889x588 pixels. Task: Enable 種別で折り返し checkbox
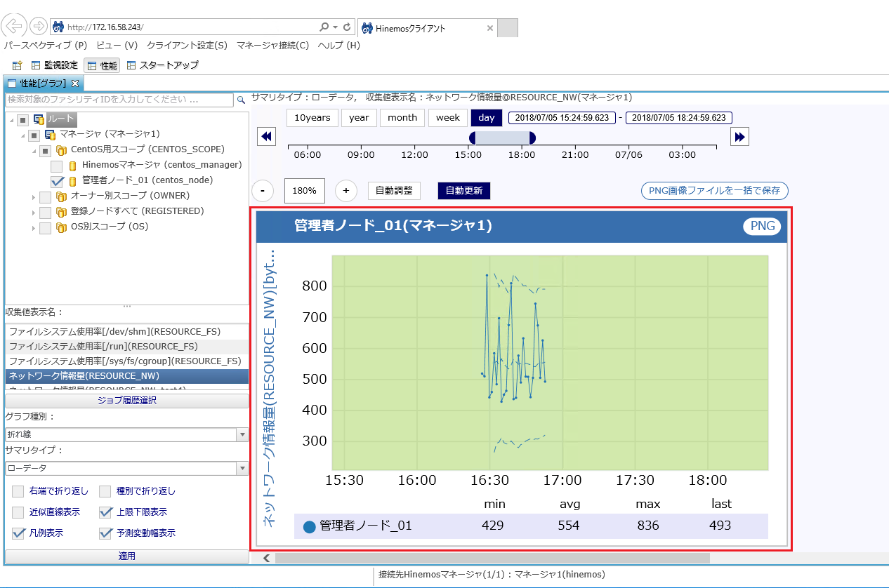pos(105,491)
